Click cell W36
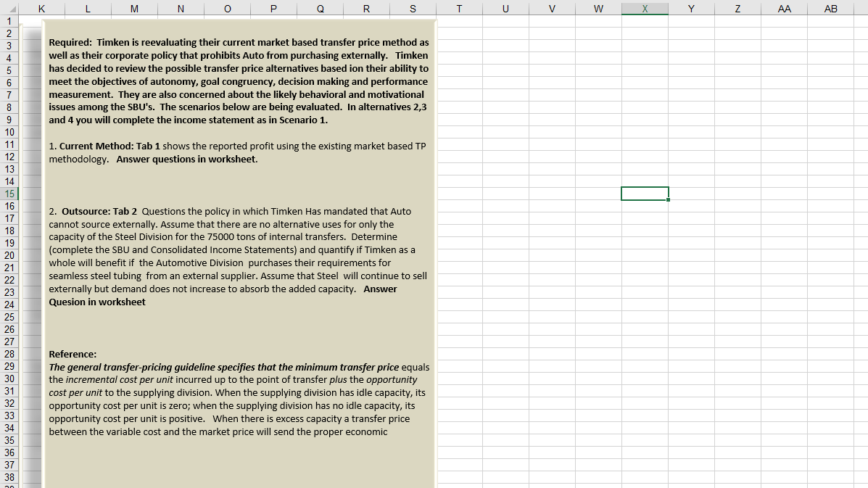Image resolution: width=868 pixels, height=488 pixels. pos(598,453)
